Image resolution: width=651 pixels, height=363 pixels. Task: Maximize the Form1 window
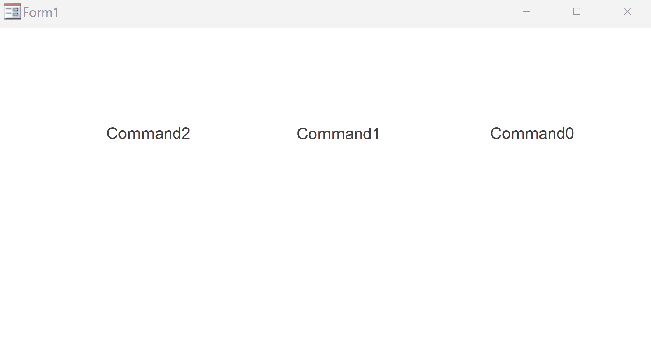click(x=576, y=12)
